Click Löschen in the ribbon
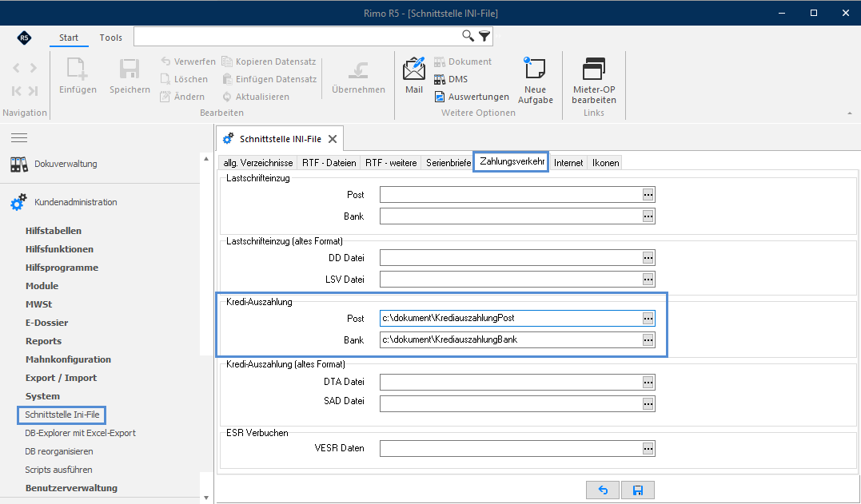This screenshot has width=861, height=504. point(184,79)
